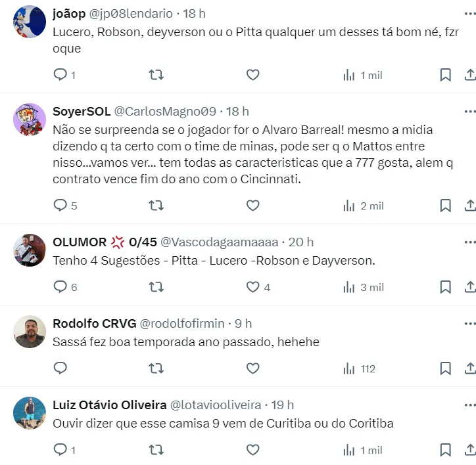
Task: Like joãop's tweet
Action: click(x=252, y=75)
